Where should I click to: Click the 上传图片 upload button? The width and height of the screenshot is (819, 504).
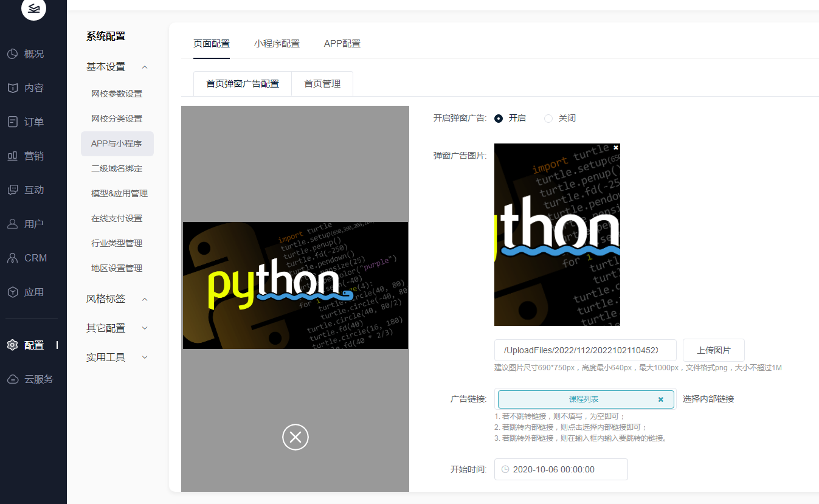tap(713, 350)
